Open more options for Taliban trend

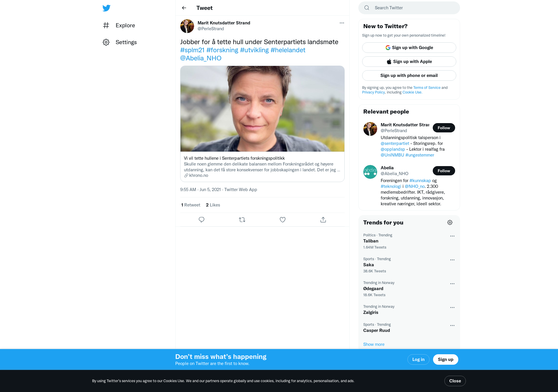[452, 236]
